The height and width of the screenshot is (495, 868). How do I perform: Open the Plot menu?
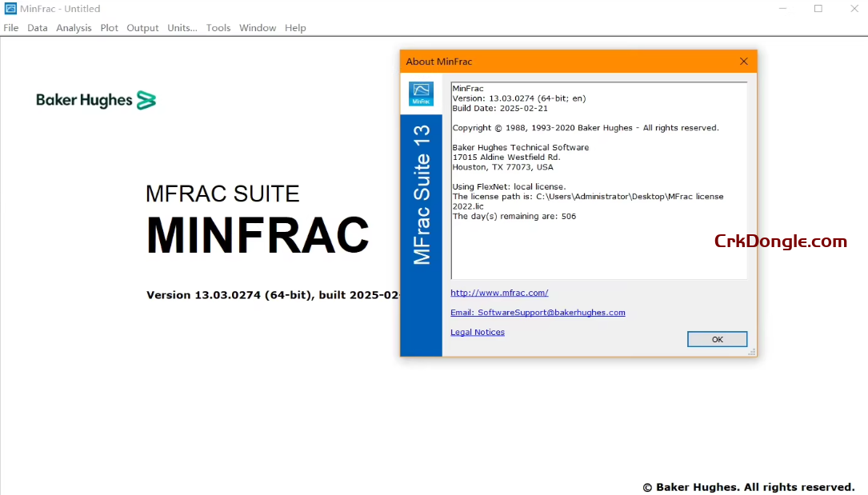coord(109,27)
